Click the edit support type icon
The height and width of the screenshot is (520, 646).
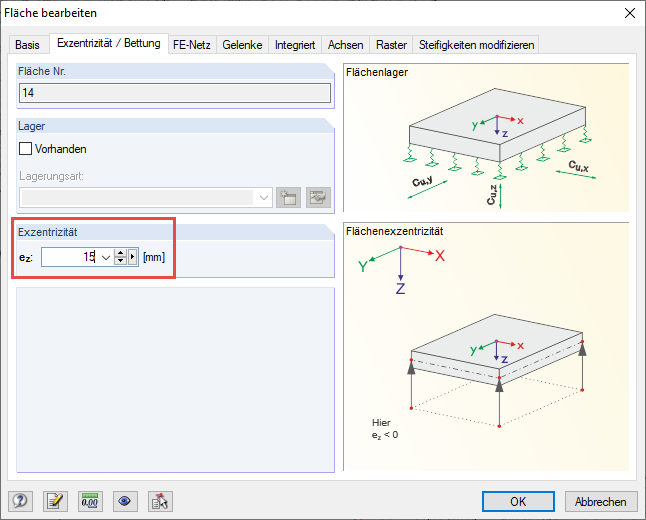click(x=318, y=197)
